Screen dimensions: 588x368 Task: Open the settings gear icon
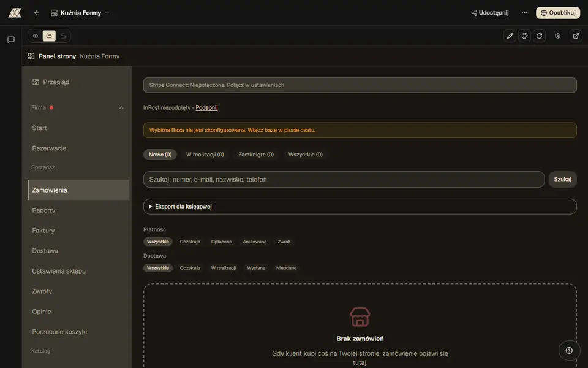click(557, 36)
